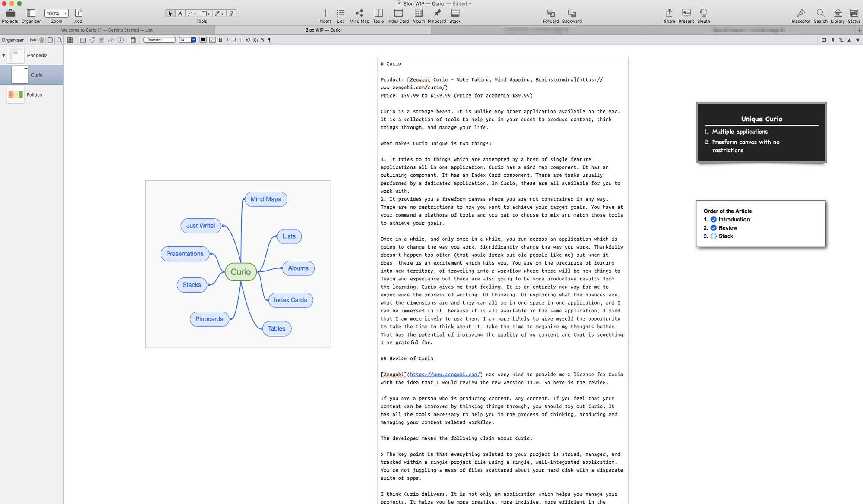This screenshot has width=863, height=504.
Task: Click the Unique Curio dark list card
Action: 761,132
